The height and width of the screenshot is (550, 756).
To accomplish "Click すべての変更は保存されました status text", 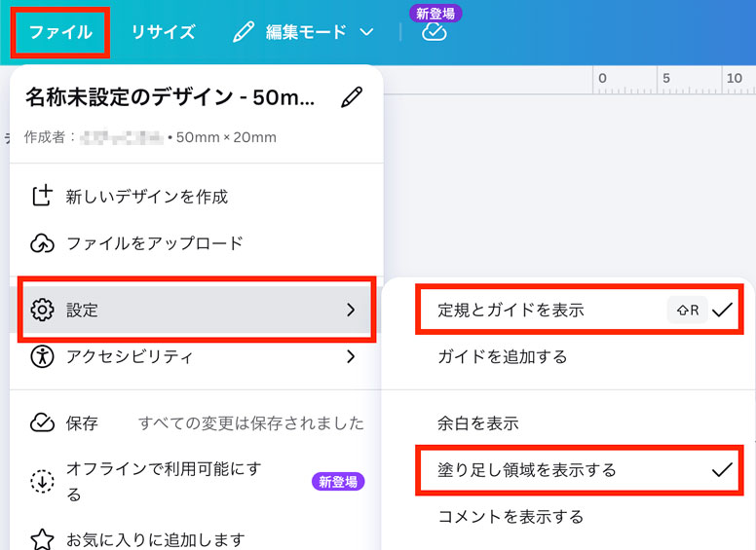I will click(x=251, y=423).
